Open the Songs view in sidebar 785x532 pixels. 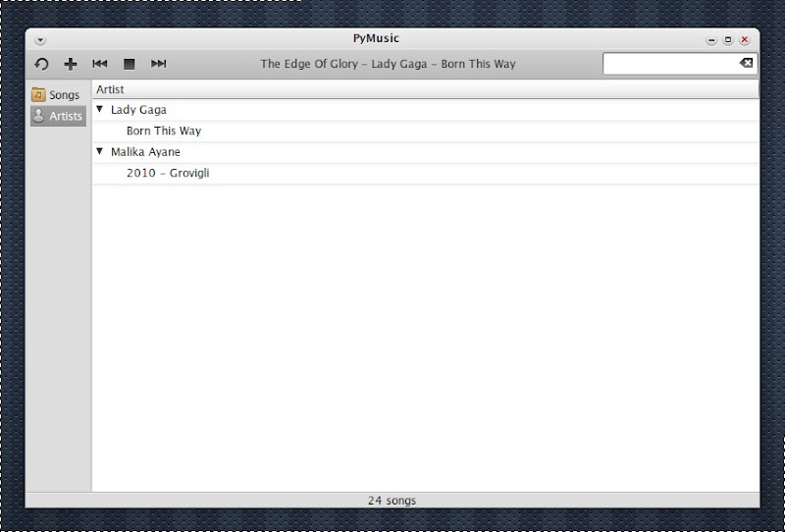(x=58, y=94)
